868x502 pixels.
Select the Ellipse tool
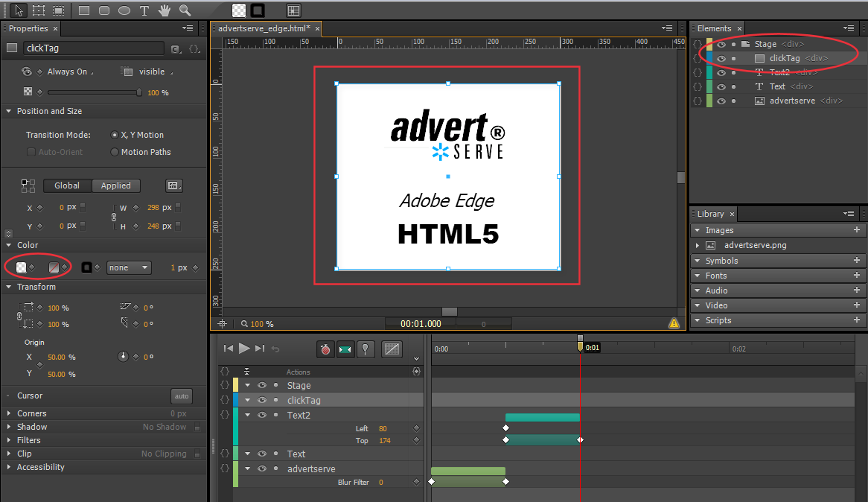124,10
